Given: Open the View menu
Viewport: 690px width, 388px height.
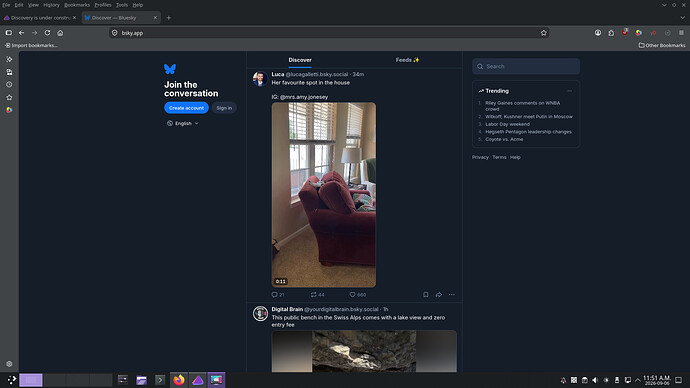Looking at the screenshot, I should click(x=33, y=5).
